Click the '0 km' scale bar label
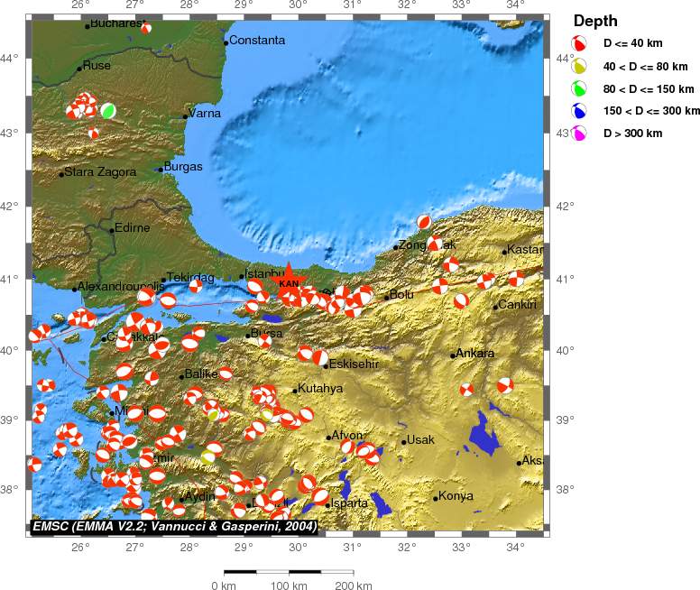The image size is (700, 590). (224, 585)
